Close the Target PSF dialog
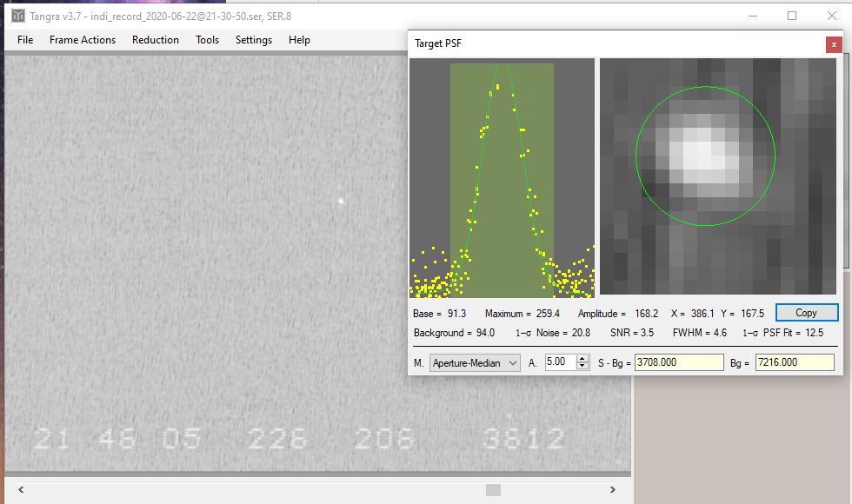The width and height of the screenshot is (852, 504). pyautogui.click(x=834, y=44)
